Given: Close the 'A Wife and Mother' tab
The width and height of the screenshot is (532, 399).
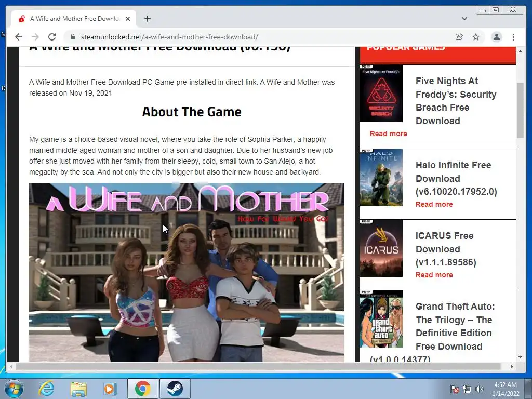Looking at the screenshot, I should pyautogui.click(x=128, y=19).
